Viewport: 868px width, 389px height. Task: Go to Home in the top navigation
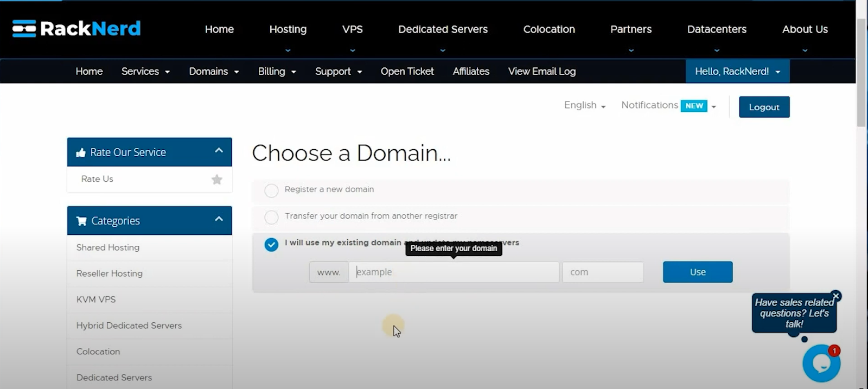(x=219, y=29)
